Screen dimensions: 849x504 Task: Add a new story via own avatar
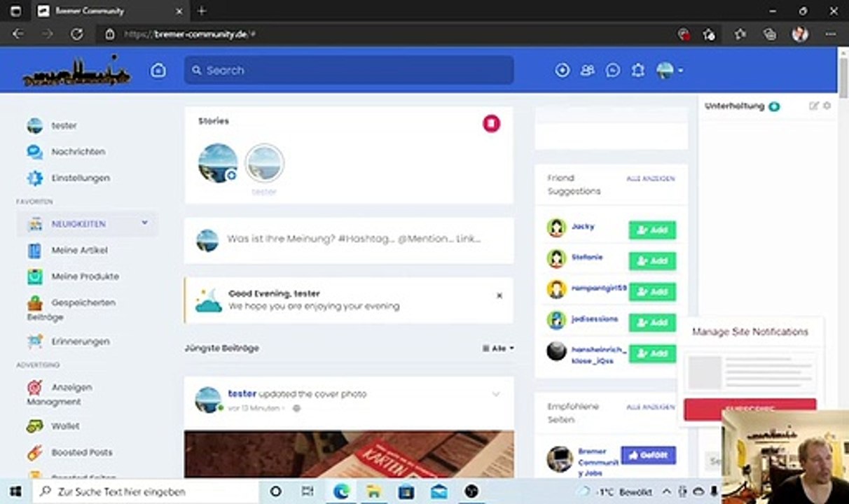[x=218, y=163]
